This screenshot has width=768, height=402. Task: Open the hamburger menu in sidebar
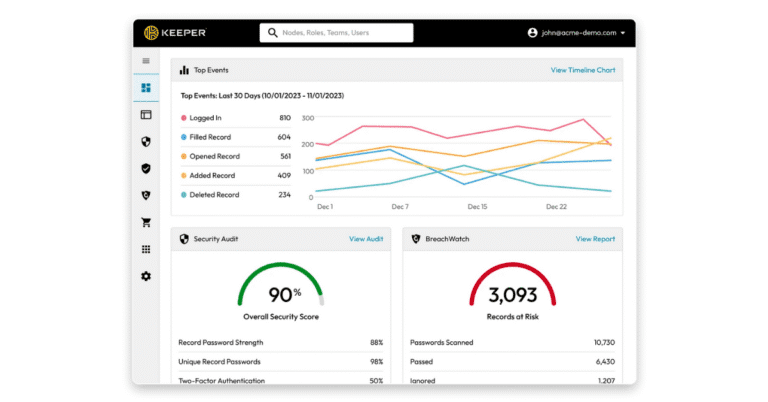pos(146,61)
